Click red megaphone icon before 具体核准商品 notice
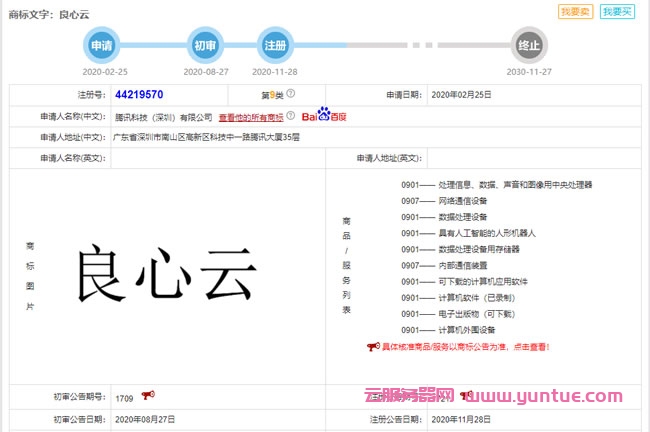The image size is (650, 432). click(372, 346)
